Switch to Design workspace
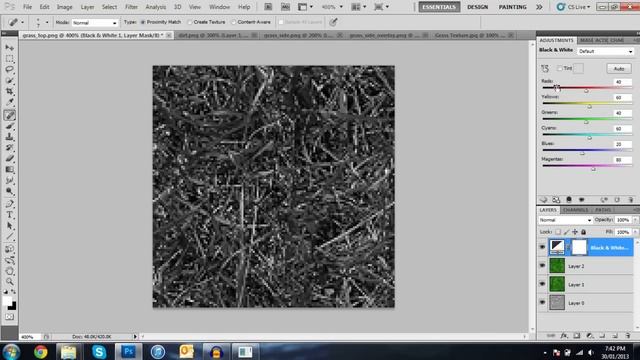The image size is (640, 360). coord(478,7)
